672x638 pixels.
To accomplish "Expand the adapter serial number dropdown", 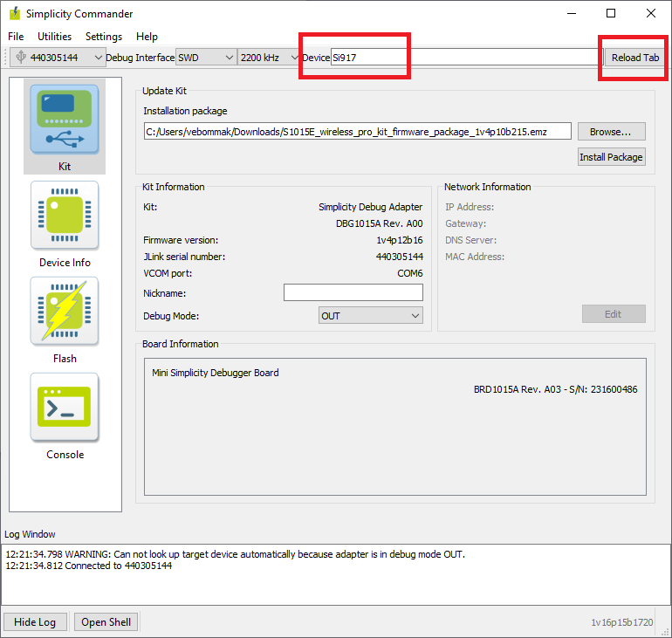I will [x=98, y=58].
